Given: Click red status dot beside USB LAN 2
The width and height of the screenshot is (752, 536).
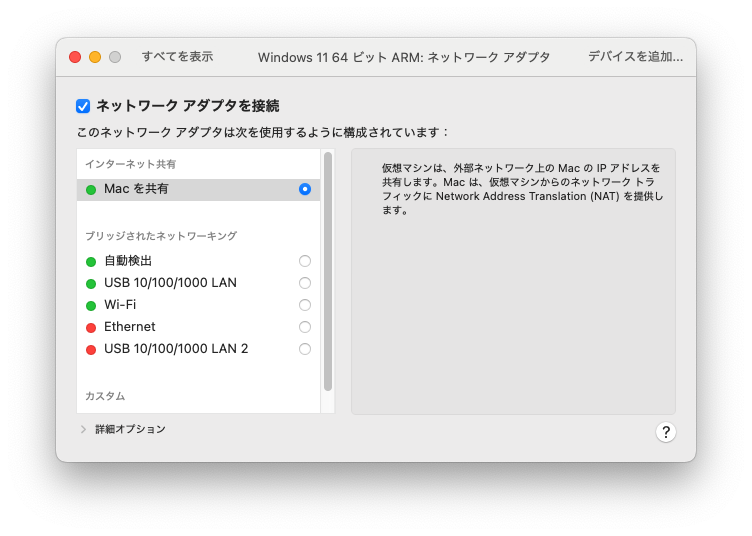Looking at the screenshot, I should click(x=91, y=349).
